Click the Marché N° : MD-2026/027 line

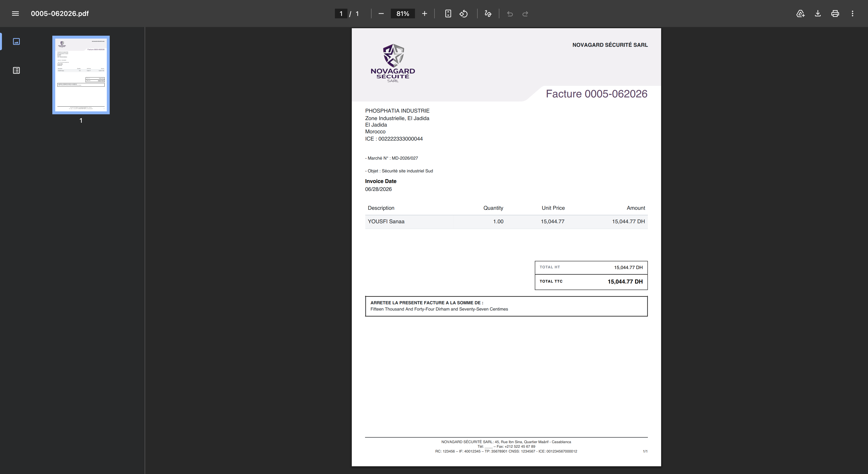click(392, 158)
